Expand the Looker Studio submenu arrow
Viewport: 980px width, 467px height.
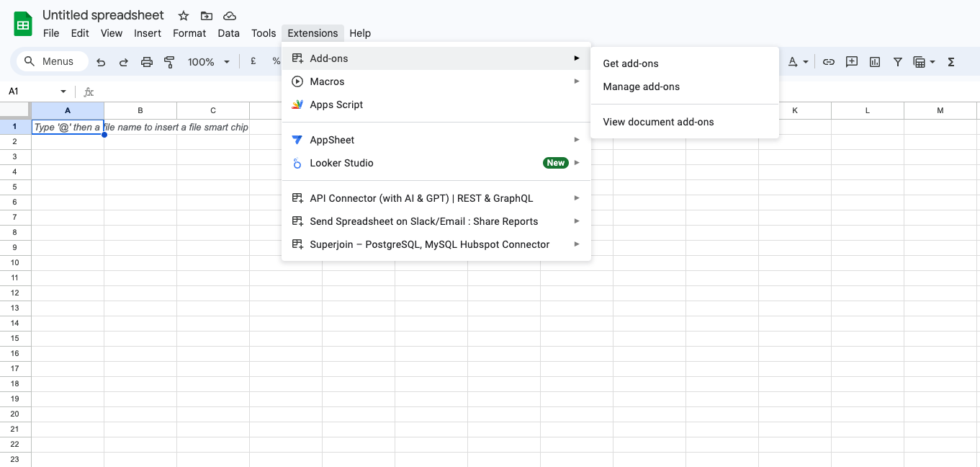coord(577,163)
